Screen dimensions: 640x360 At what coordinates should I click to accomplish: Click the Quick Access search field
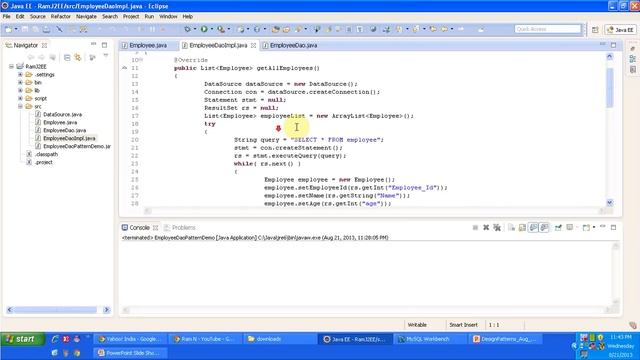[548, 29]
